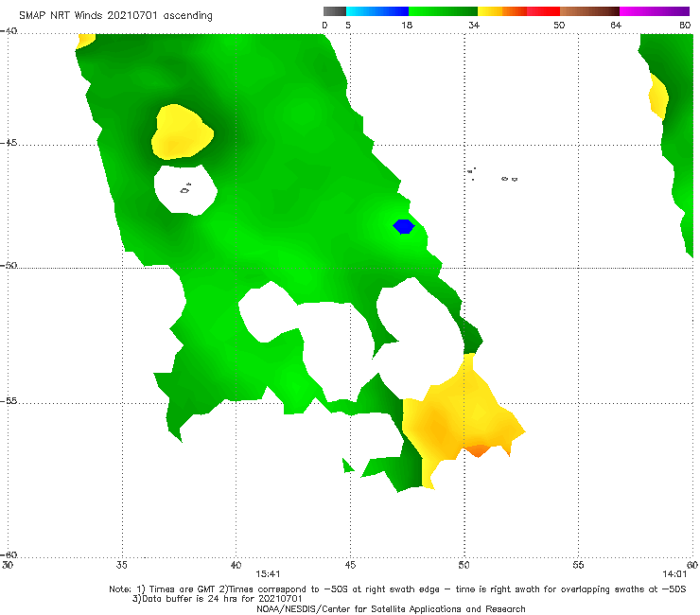Click the longitude axis label 55

click(x=578, y=565)
